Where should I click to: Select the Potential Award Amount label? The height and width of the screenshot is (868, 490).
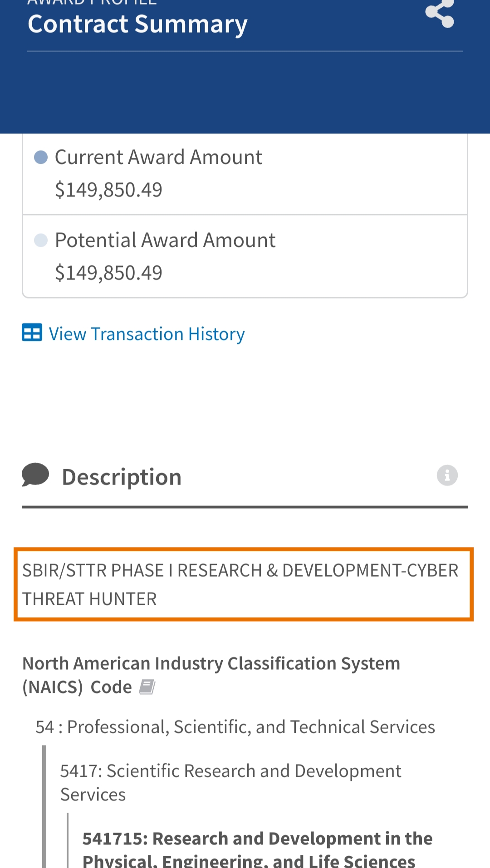(165, 240)
